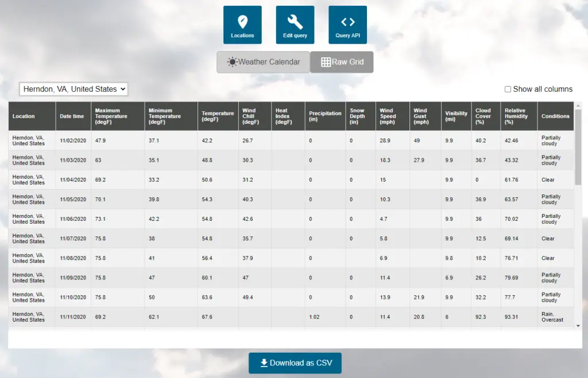
Task: Switch to the Weather Calendar tab
Action: (264, 62)
